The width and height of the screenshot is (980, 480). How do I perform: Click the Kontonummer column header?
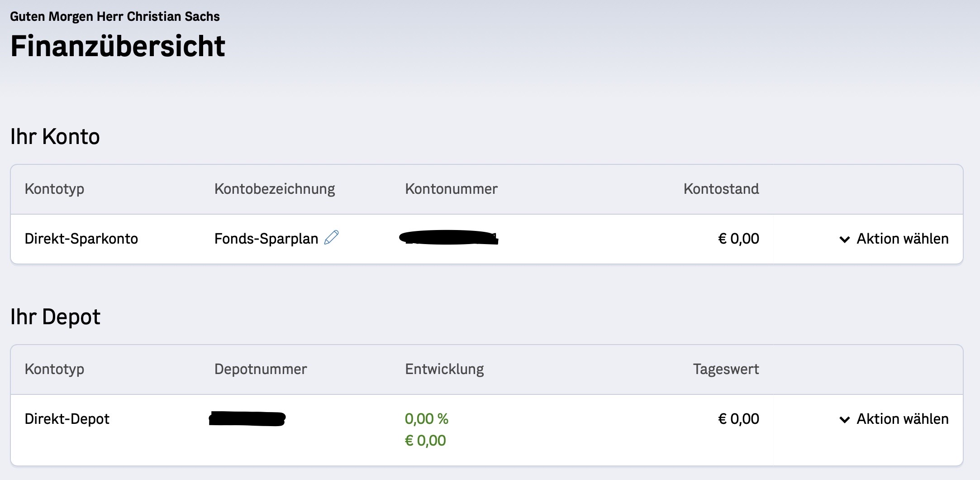[x=451, y=189]
